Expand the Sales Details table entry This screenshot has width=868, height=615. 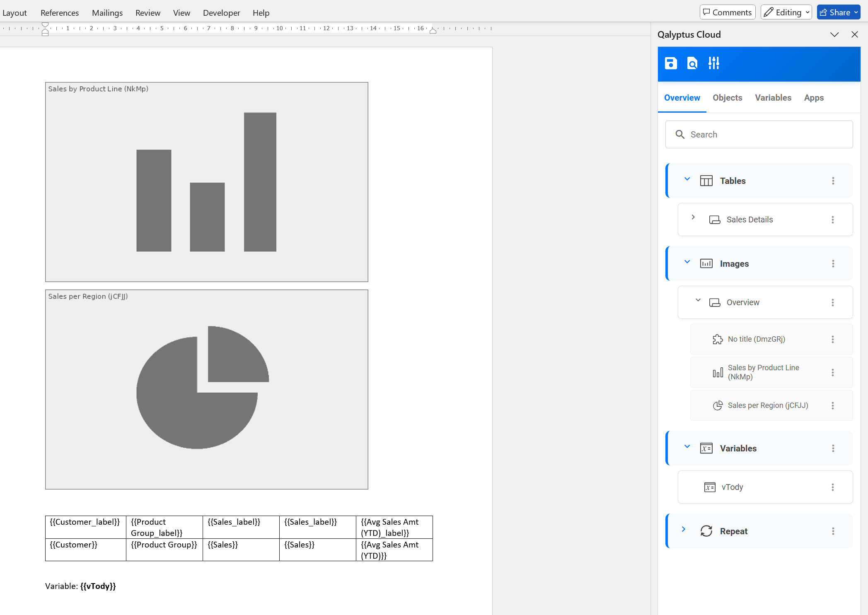(694, 217)
